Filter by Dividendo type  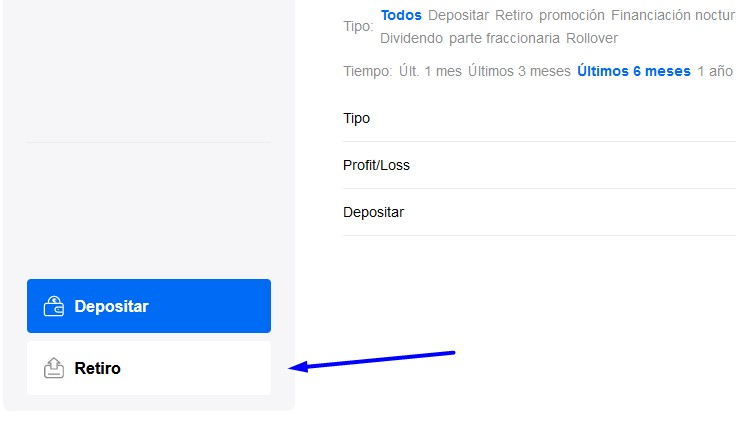tap(411, 38)
